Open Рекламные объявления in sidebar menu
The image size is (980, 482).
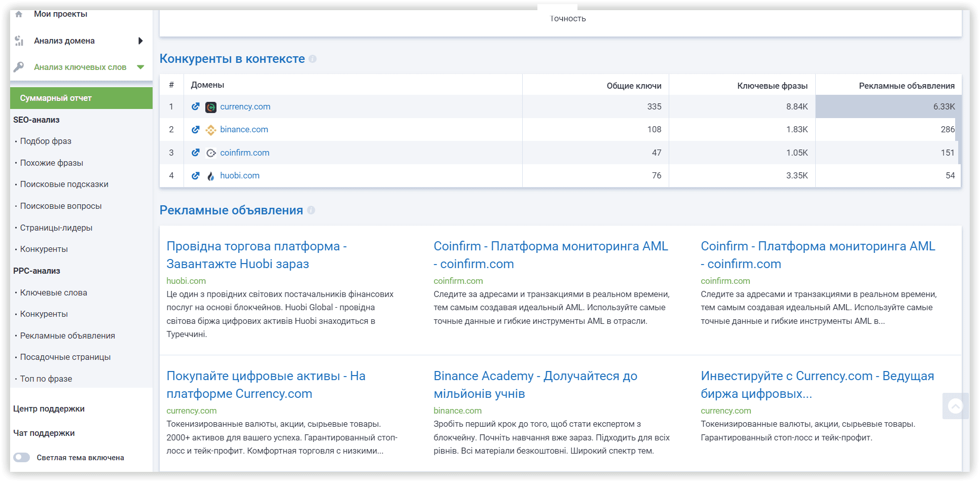67,336
